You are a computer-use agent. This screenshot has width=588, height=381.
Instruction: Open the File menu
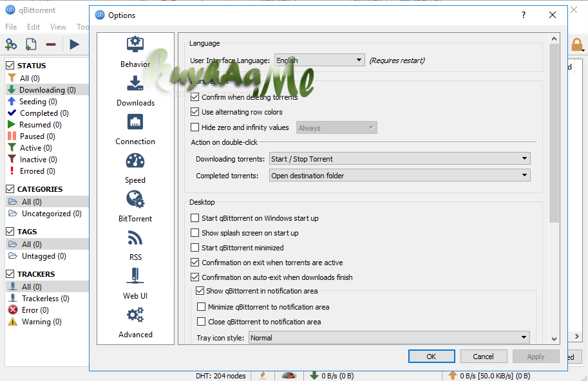(x=11, y=27)
